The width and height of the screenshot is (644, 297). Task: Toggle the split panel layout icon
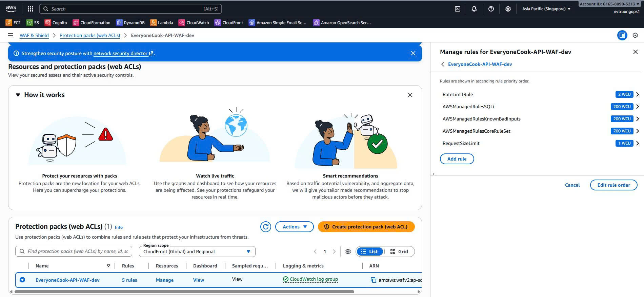click(x=622, y=35)
